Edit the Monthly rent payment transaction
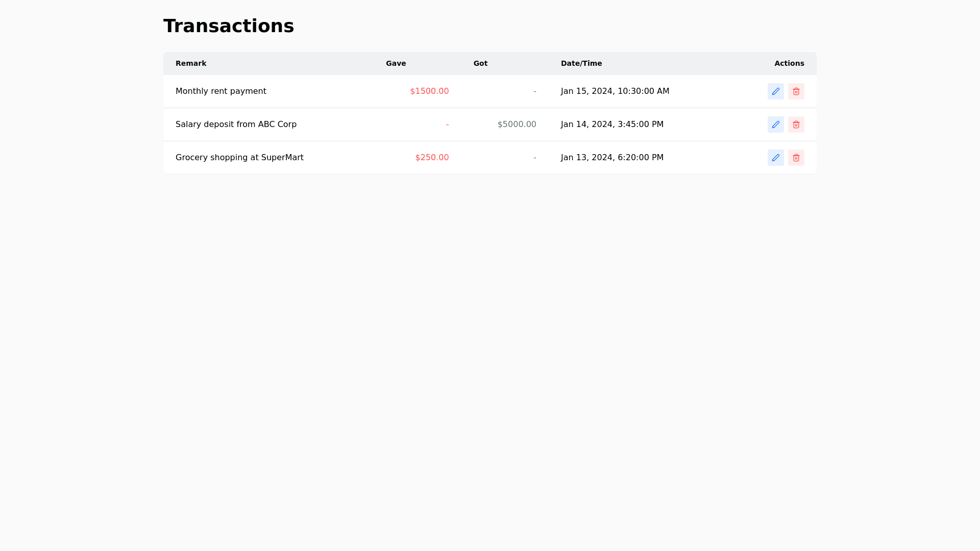This screenshot has width=980, height=551. [775, 91]
